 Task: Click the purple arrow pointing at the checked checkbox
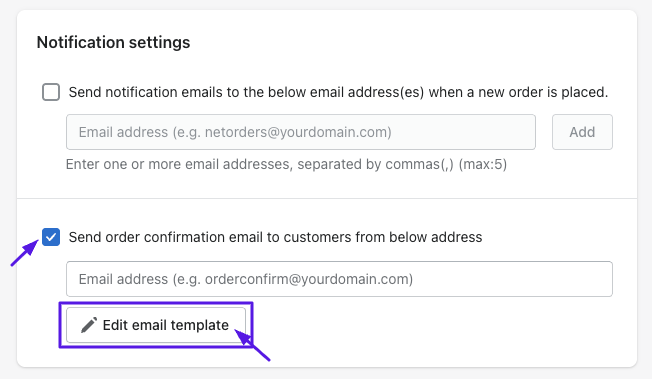(25, 253)
